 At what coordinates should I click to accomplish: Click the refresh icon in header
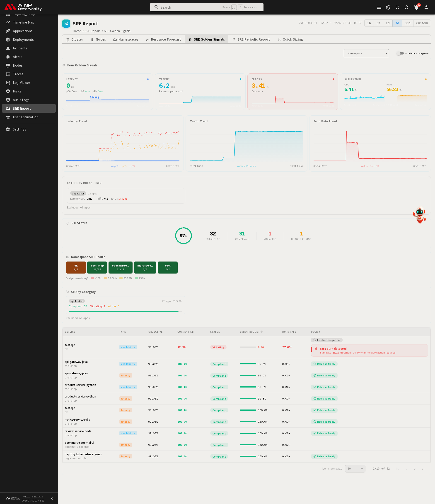406,7
